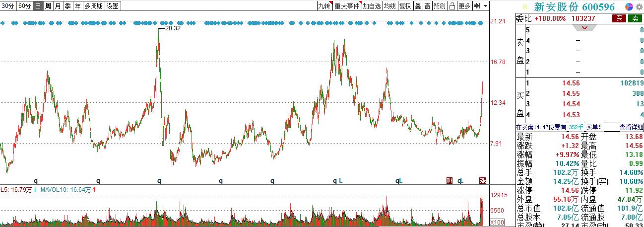This screenshot has width=644, height=227.
Task: Click the green 卖 sell button
Action: point(635,18)
